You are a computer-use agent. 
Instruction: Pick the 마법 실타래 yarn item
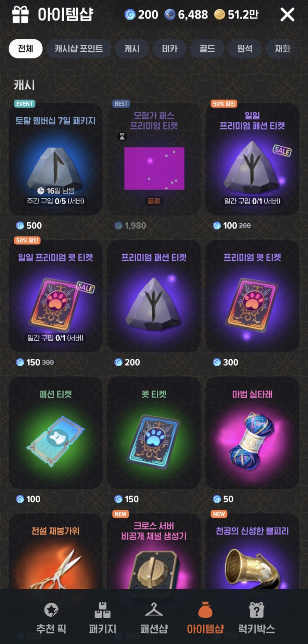(252, 433)
